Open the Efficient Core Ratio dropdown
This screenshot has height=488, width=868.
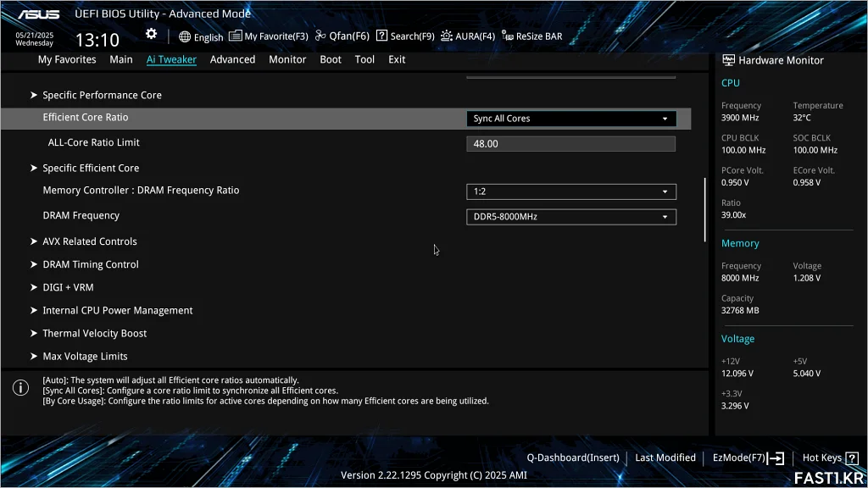[571, 119]
